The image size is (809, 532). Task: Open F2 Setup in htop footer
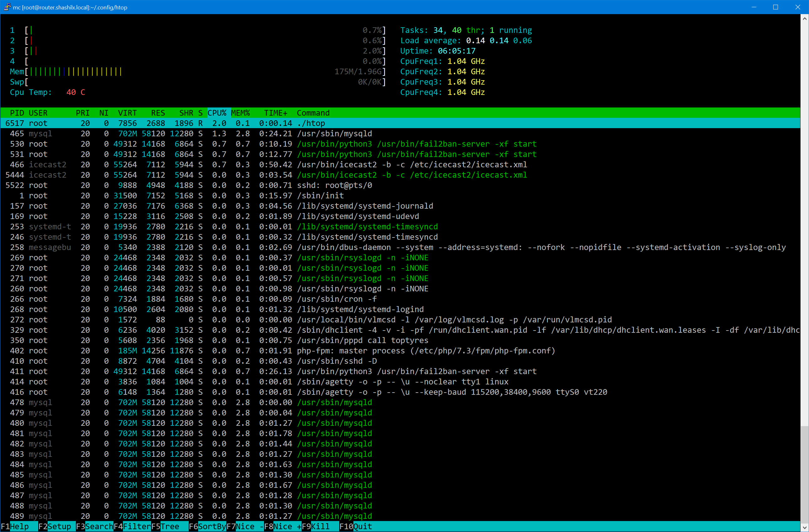tap(57, 526)
